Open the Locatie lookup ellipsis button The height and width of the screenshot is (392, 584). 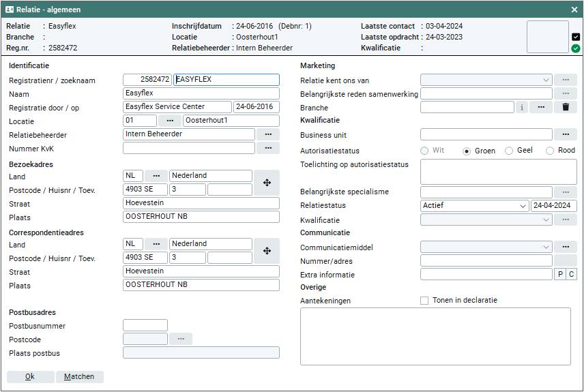coord(170,121)
